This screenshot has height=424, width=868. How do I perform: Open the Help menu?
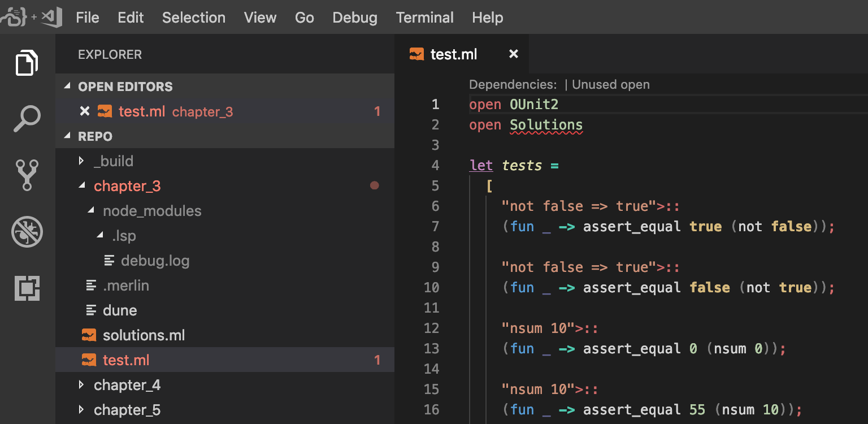click(x=488, y=18)
